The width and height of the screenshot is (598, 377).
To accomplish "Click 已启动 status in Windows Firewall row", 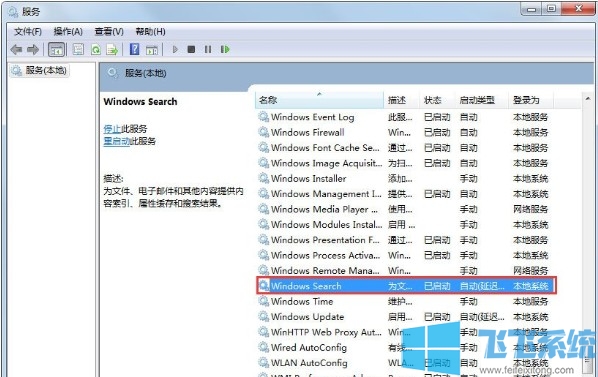I will tap(437, 132).
